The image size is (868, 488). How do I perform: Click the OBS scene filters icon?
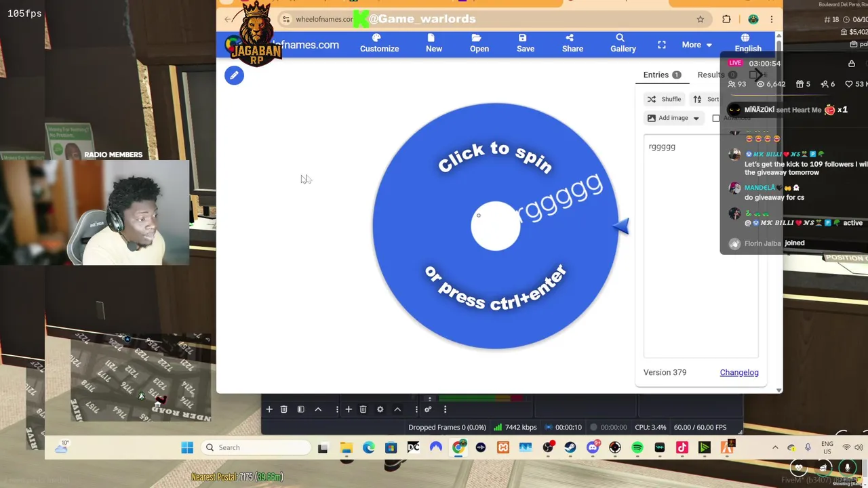(x=300, y=409)
